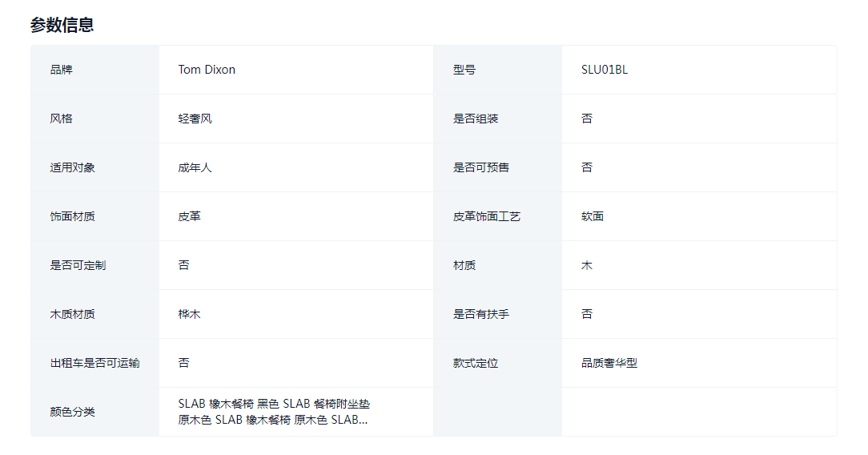Viewport: 868px width, 455px height.
Task: Click the 参数信息 section heading
Action: (62, 25)
